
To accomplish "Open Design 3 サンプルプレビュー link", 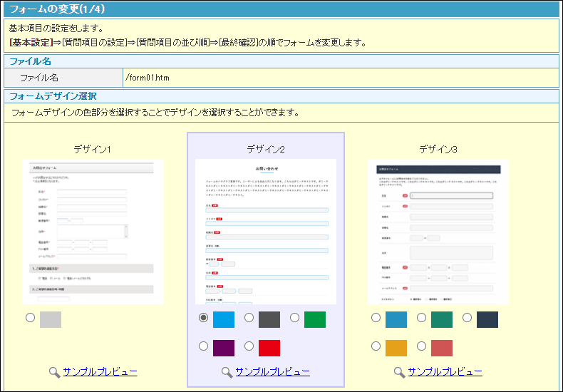I will coord(445,372).
